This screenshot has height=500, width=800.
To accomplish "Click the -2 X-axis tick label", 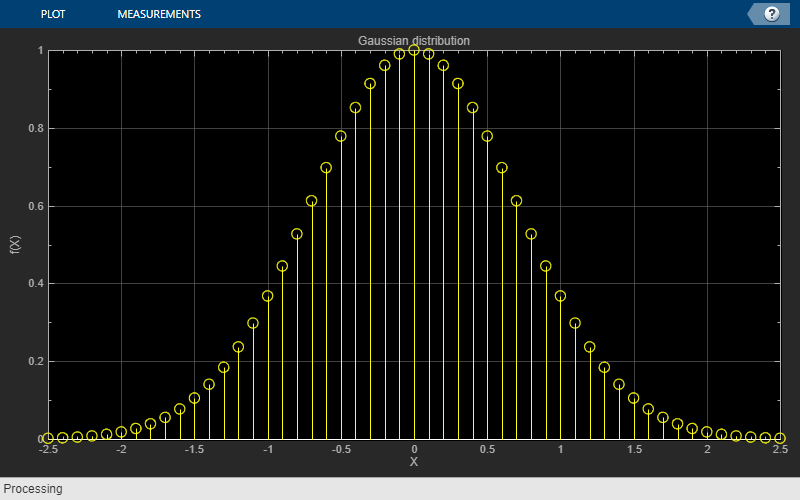I will (121, 449).
